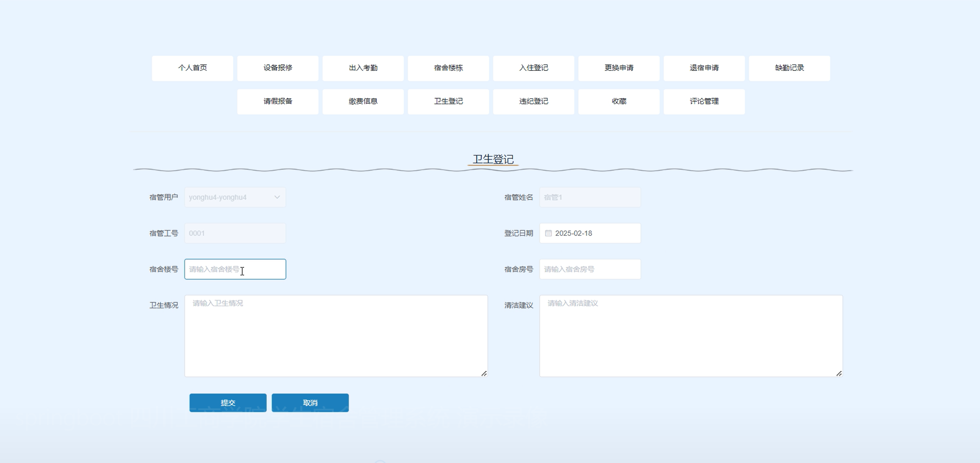Navigate to 入住登记
980x463 pixels.
click(533, 68)
